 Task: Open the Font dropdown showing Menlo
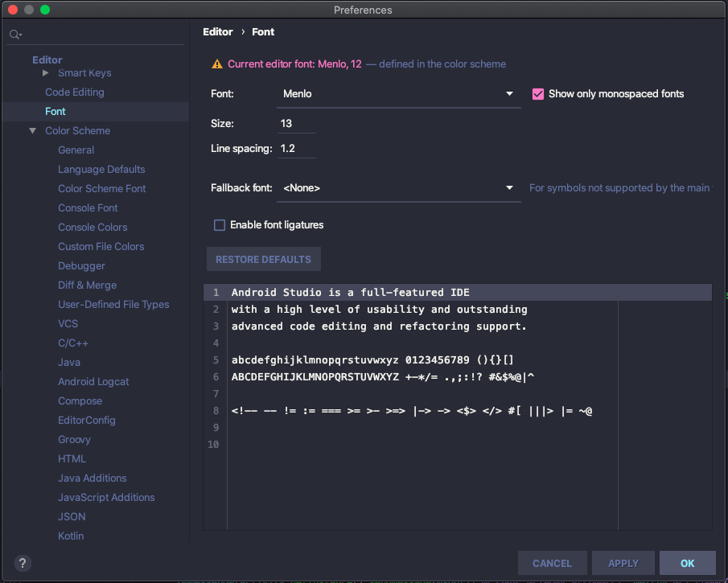click(398, 94)
